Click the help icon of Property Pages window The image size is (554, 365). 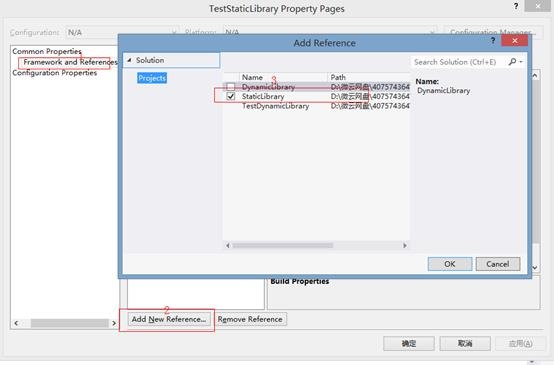[x=516, y=6]
